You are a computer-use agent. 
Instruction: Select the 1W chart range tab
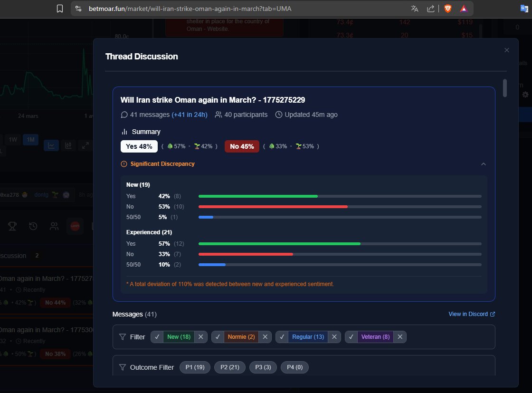pyautogui.click(x=13, y=140)
